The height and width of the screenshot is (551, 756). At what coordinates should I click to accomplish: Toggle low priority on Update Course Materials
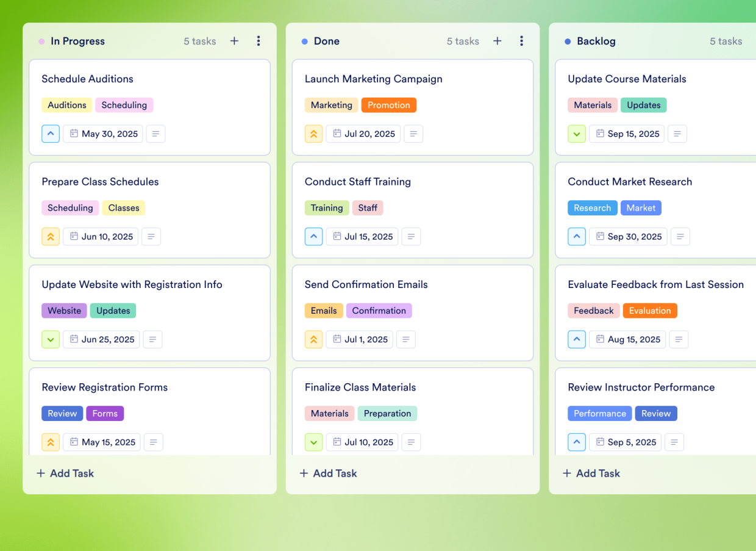[x=577, y=134]
